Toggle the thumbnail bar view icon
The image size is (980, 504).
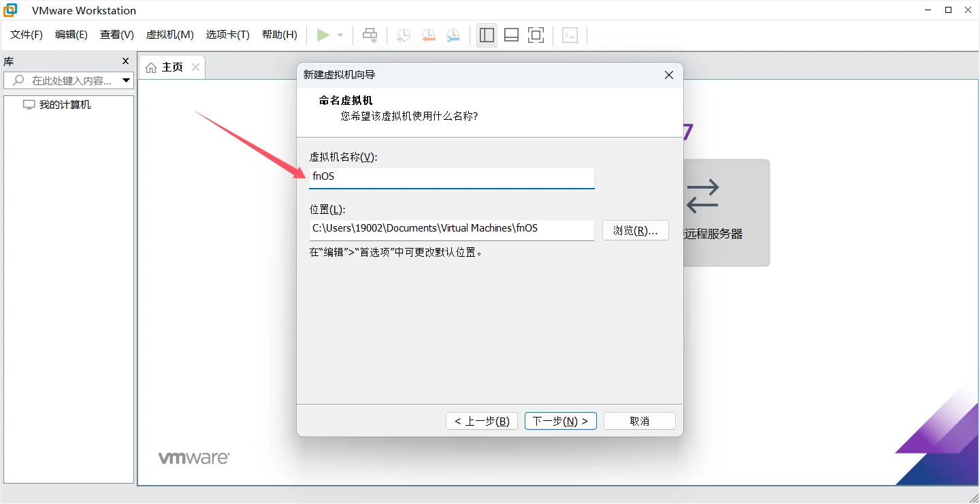point(511,35)
